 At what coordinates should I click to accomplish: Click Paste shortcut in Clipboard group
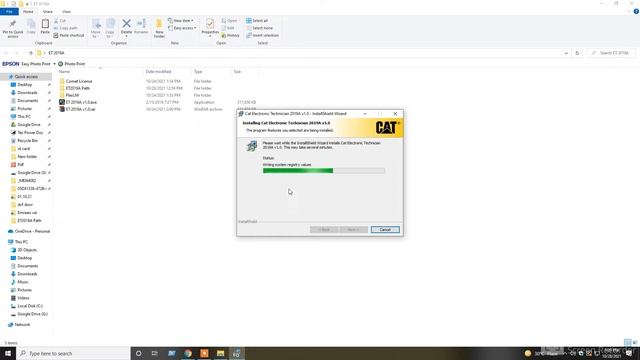point(69,36)
